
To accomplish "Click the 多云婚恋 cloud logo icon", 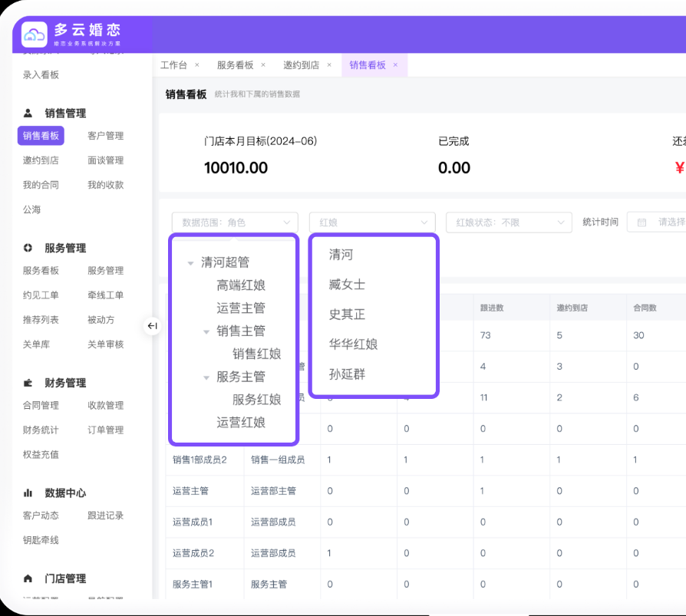I will (x=35, y=34).
